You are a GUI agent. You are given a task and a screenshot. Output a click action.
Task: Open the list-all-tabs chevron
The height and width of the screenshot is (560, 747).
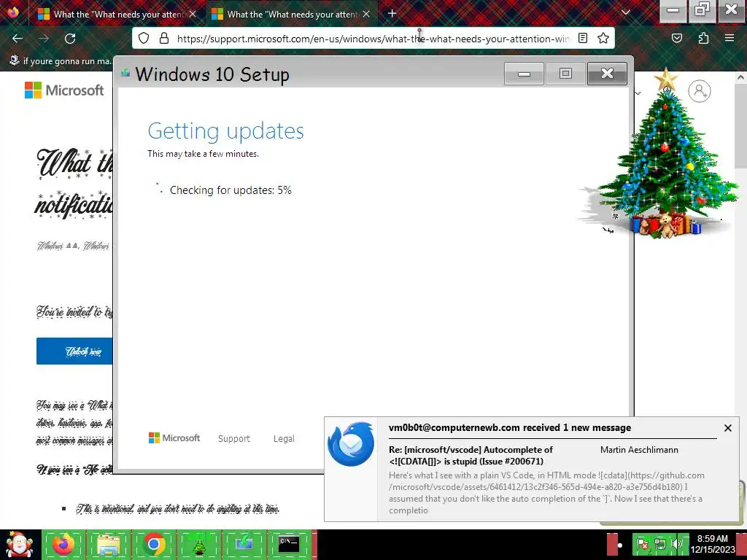[x=626, y=13]
